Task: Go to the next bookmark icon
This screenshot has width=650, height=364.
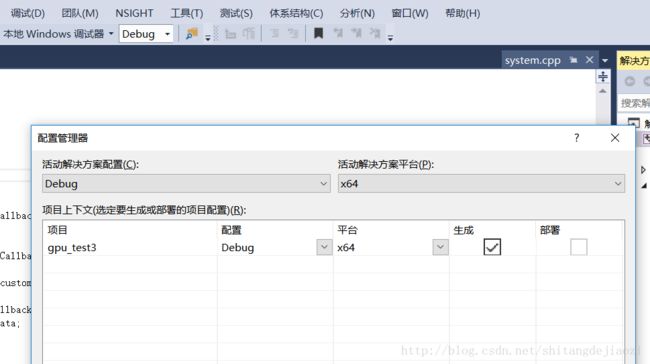Action: 356,33
